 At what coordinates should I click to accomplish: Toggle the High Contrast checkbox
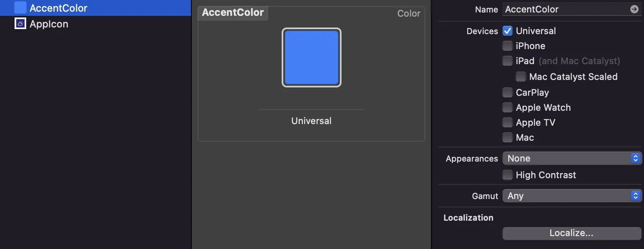tap(507, 175)
